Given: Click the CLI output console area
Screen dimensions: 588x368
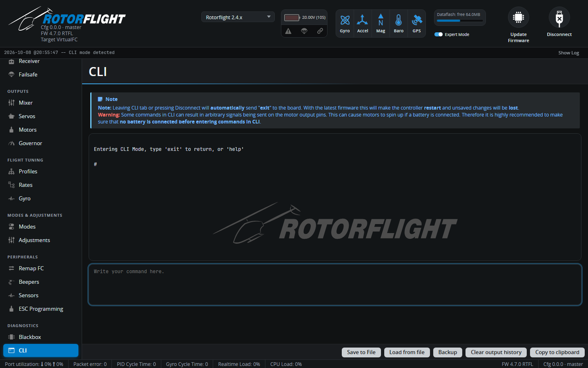Looking at the screenshot, I should [x=335, y=197].
